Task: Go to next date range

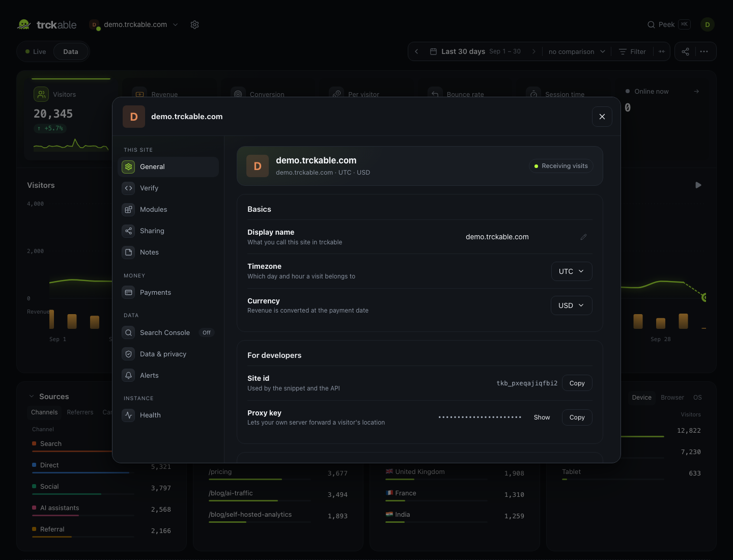Action: (533, 51)
